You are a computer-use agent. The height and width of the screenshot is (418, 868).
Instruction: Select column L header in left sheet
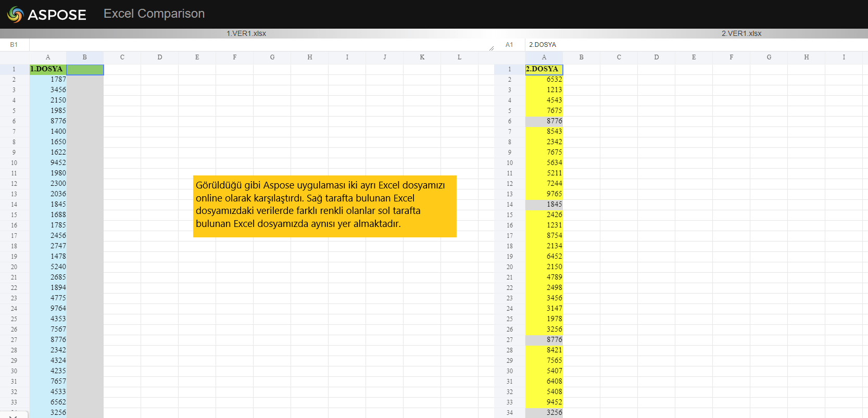coord(459,57)
